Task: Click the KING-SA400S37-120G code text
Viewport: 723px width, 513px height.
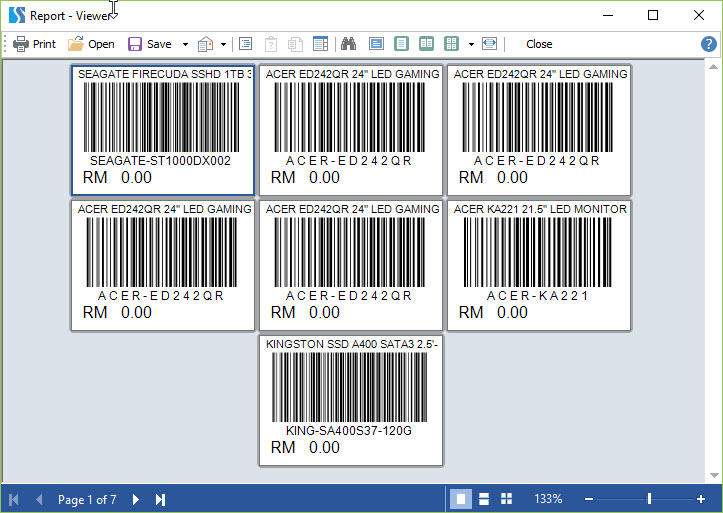Action: tap(349, 431)
